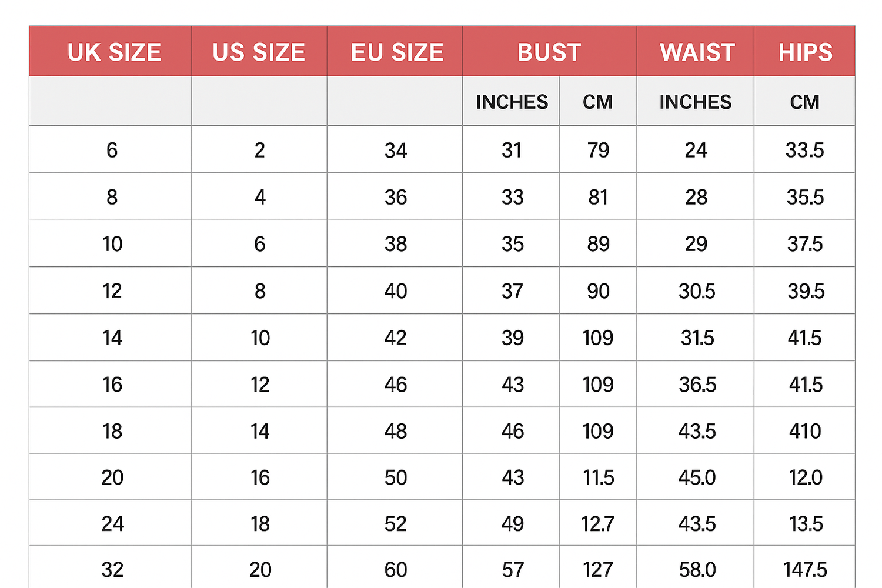The width and height of the screenshot is (882, 588).
Task: Select the EU SIZE column header
Action: pos(397,52)
